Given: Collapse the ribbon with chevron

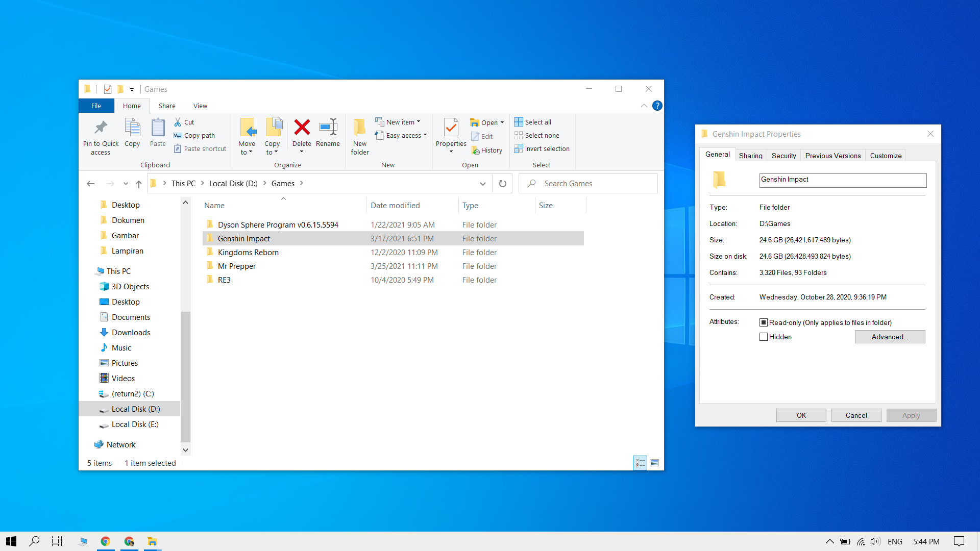Looking at the screenshot, I should pos(644,106).
